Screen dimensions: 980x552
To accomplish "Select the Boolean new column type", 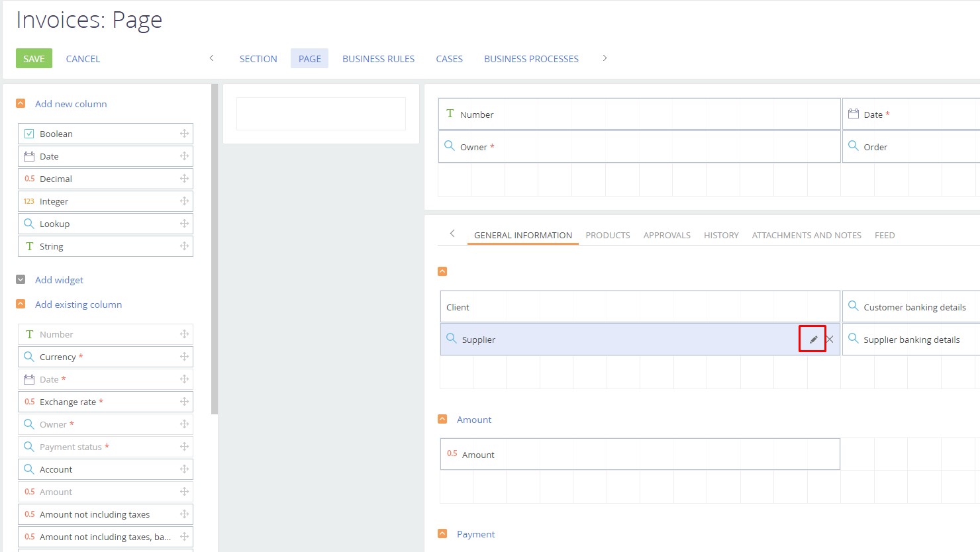I will click(x=105, y=134).
